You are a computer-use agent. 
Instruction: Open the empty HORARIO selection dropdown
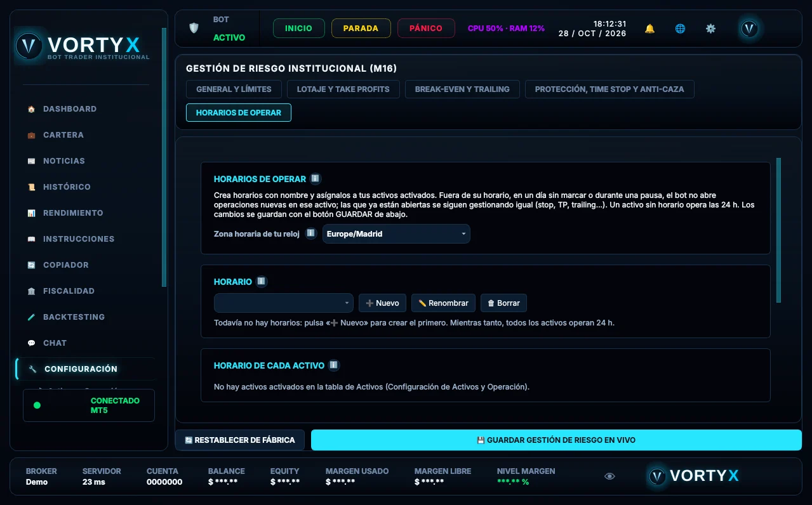click(x=284, y=303)
